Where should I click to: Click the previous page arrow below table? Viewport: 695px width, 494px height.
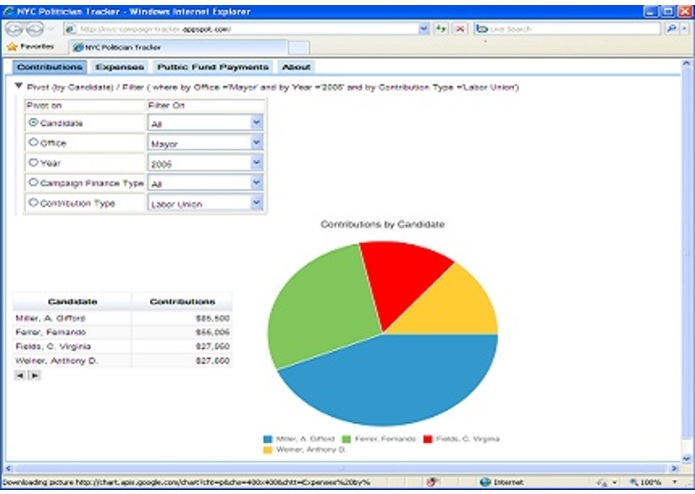coord(20,375)
